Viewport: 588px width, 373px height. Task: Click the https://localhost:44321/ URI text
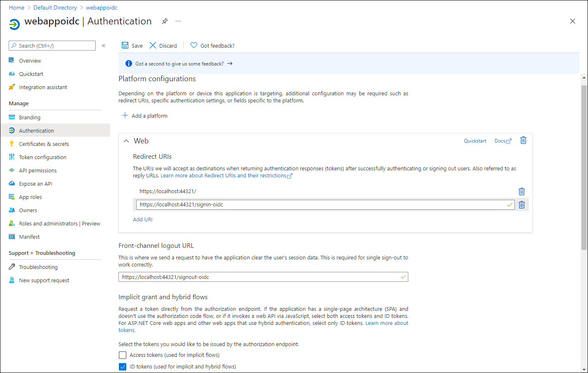168,191
